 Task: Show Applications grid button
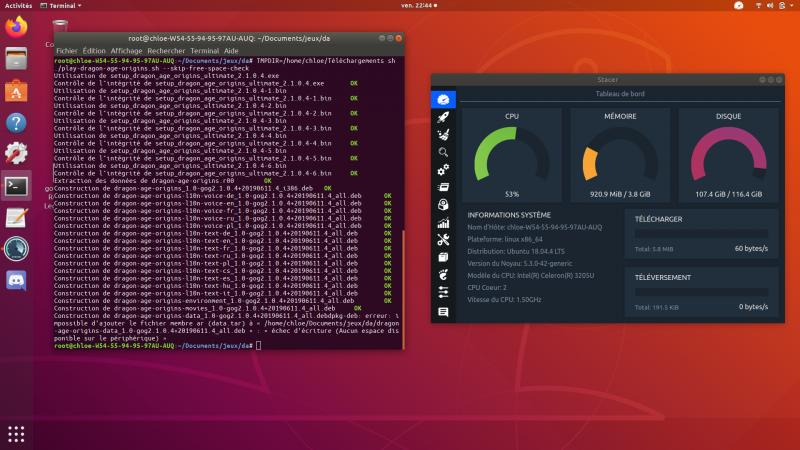[16, 434]
